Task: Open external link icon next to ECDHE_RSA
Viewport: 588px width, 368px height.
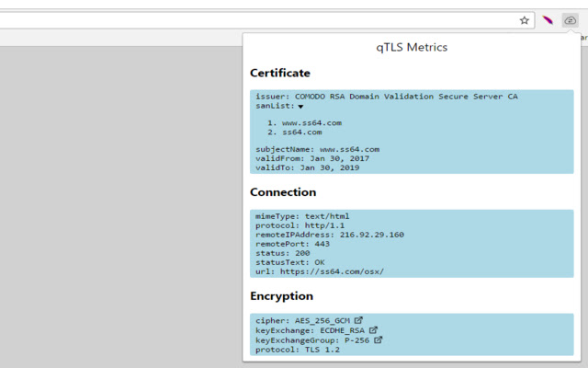Action: coord(373,330)
